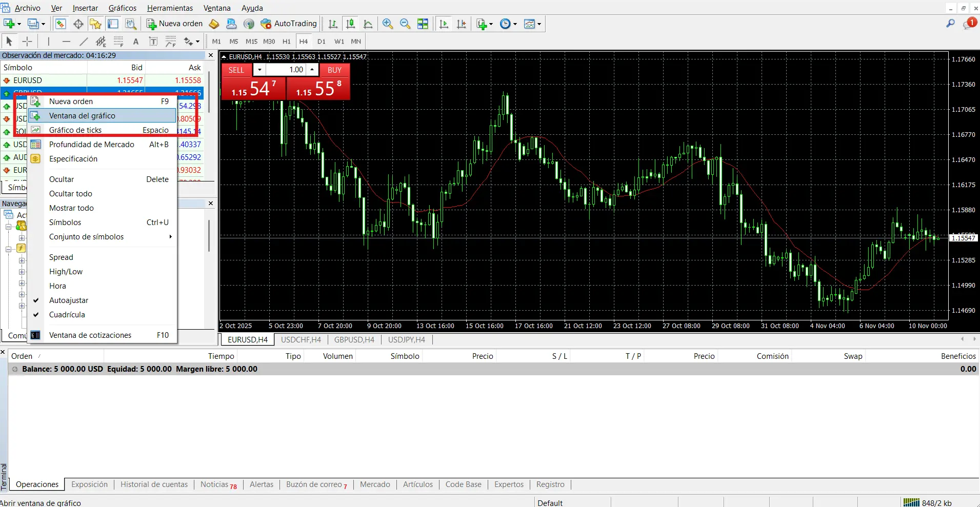Open the templates dropdown on the toolbar
The width and height of the screenshot is (980, 507).
539,24
